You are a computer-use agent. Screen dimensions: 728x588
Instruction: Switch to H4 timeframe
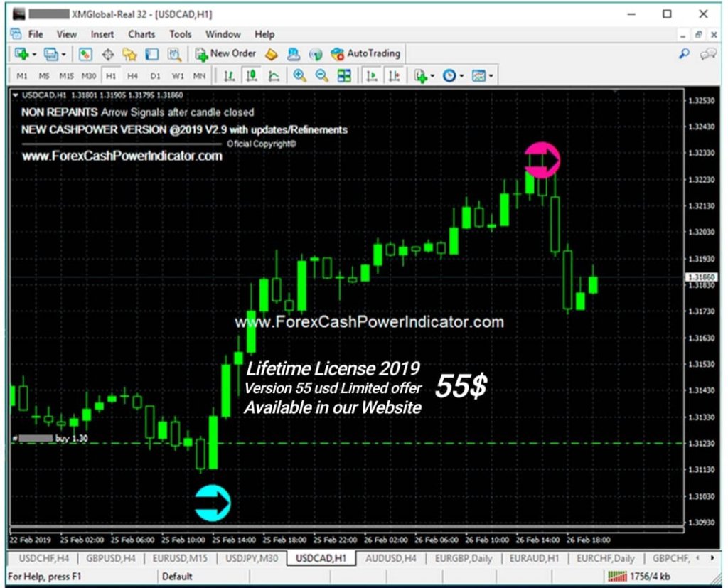(133, 75)
